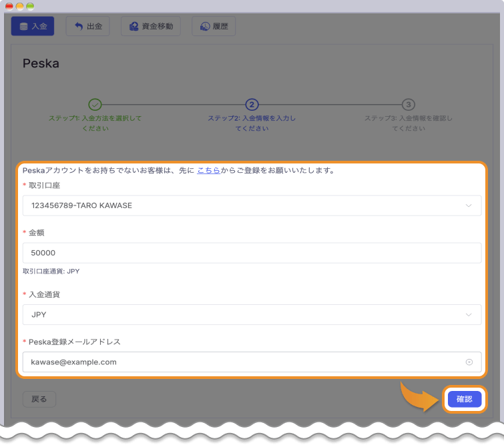Click the 金額 amount input field
The width and height of the screenshot is (504, 447).
(x=252, y=253)
